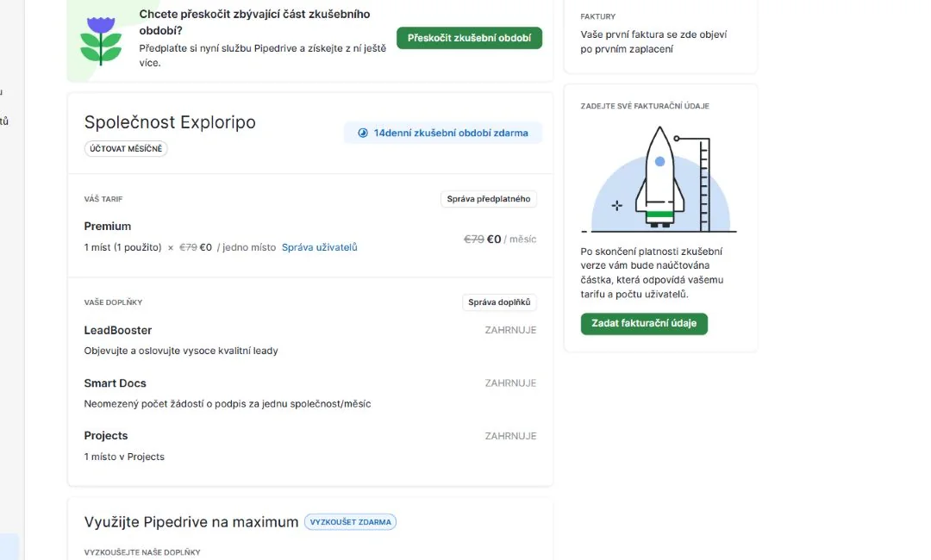
Task: Click the VYZKOUŠET ZDARMA badge
Action: tap(350, 522)
